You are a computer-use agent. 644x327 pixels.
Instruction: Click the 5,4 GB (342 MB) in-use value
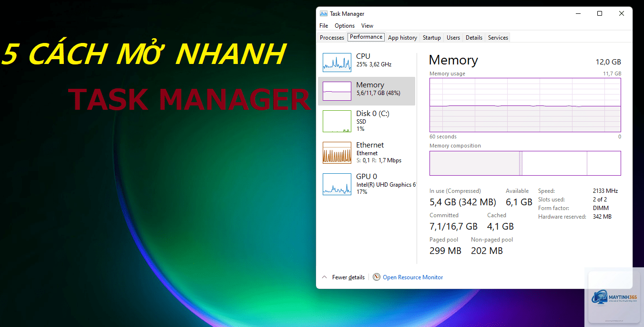point(463,202)
